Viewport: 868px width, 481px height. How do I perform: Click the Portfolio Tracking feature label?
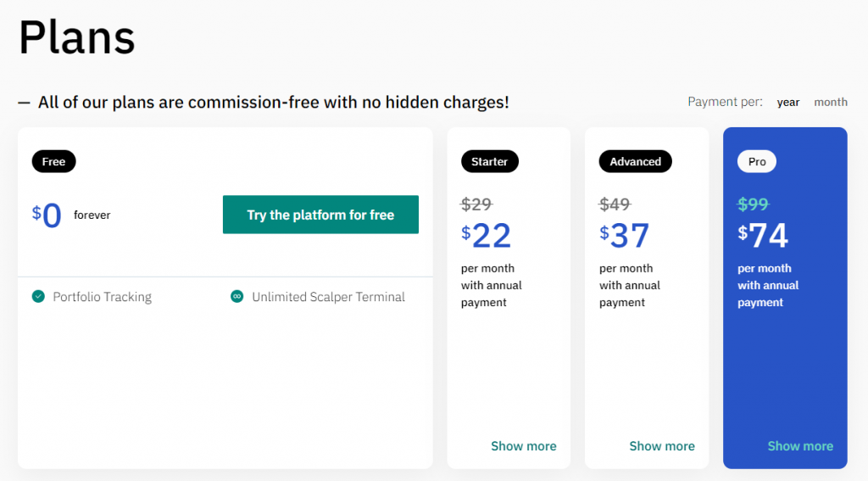tap(103, 297)
